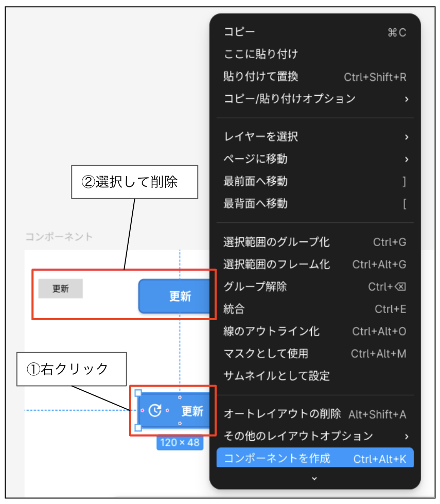Click the コンポーネント frame label
This screenshot has height=504, width=440.
[x=59, y=237]
